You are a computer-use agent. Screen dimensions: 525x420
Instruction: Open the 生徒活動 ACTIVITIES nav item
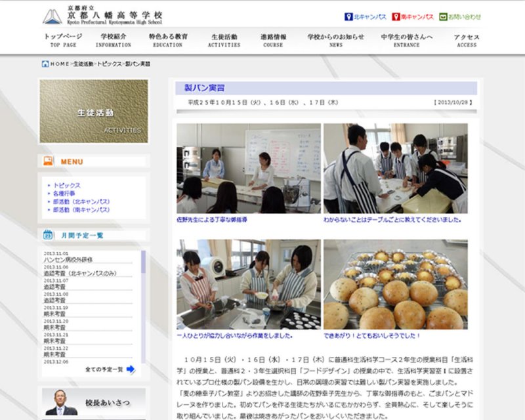pyautogui.click(x=225, y=41)
